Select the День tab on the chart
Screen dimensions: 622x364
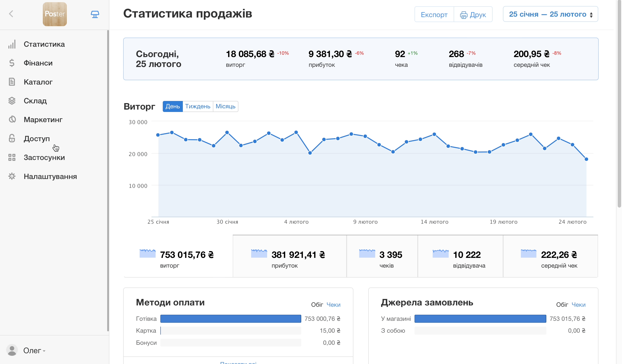pyautogui.click(x=172, y=106)
